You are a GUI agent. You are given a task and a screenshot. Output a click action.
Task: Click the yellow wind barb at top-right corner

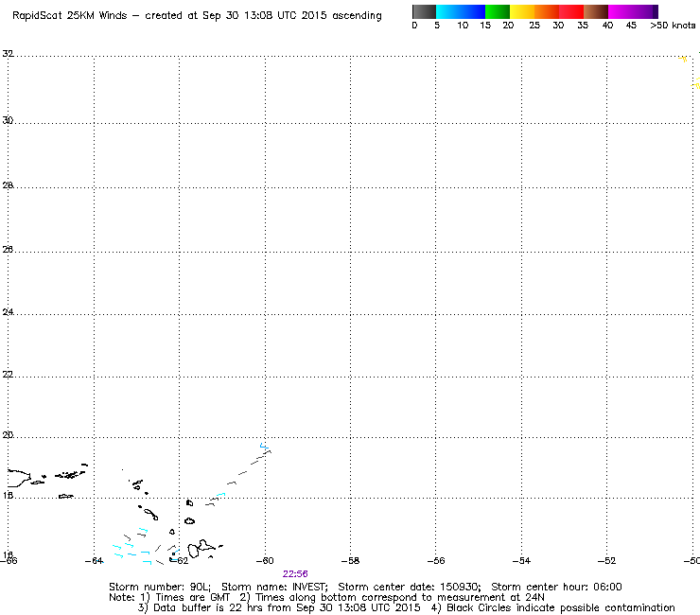683,59
